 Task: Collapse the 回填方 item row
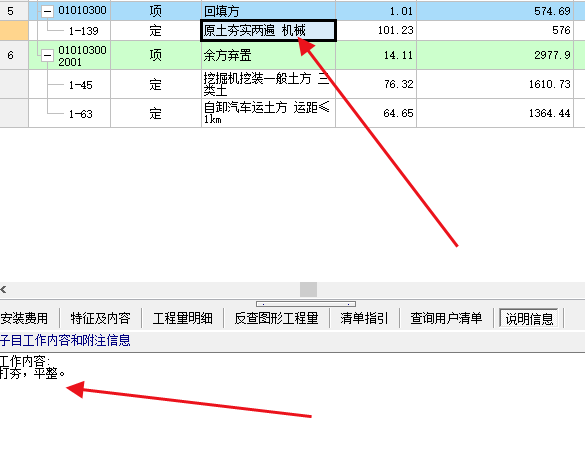point(47,12)
